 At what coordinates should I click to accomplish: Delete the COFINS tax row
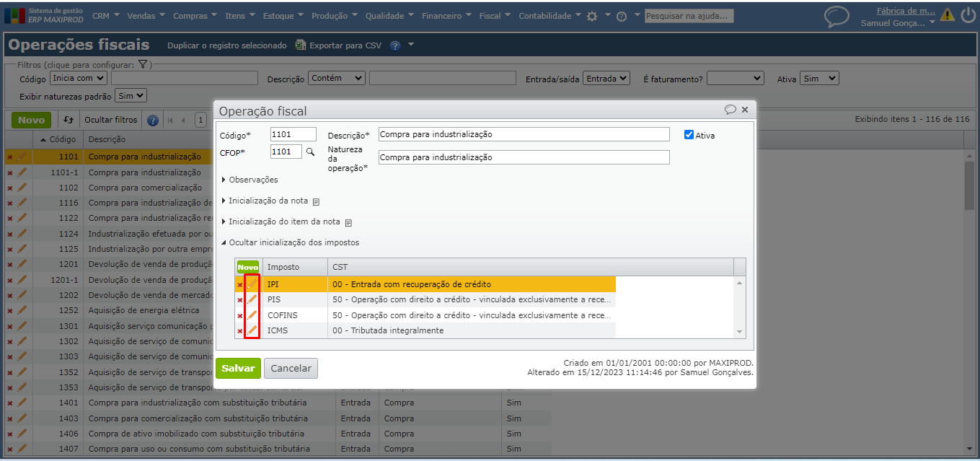(x=240, y=316)
